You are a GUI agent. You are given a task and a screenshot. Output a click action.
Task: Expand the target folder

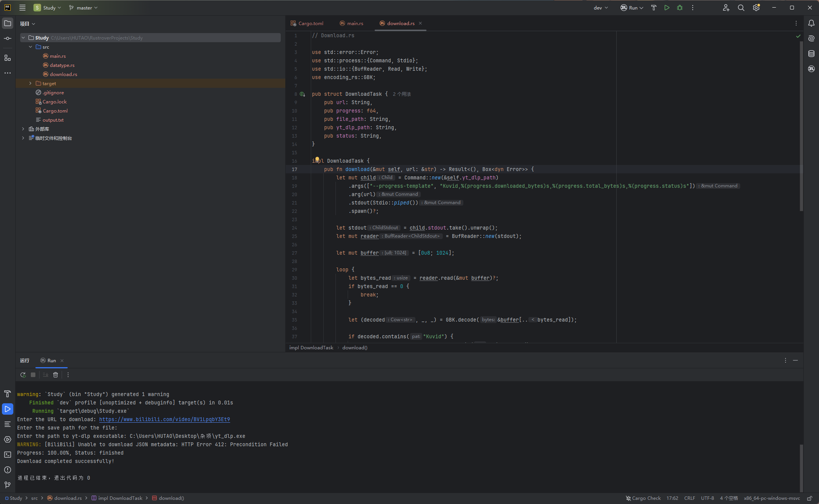tap(30, 83)
